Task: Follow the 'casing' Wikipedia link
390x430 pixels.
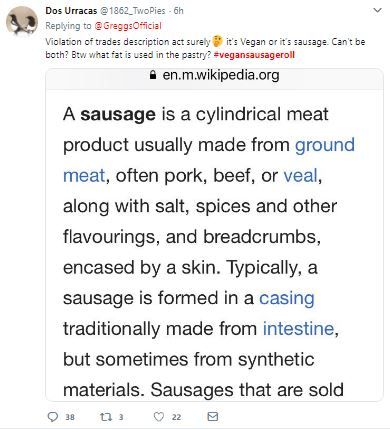Action: pyautogui.click(x=287, y=299)
